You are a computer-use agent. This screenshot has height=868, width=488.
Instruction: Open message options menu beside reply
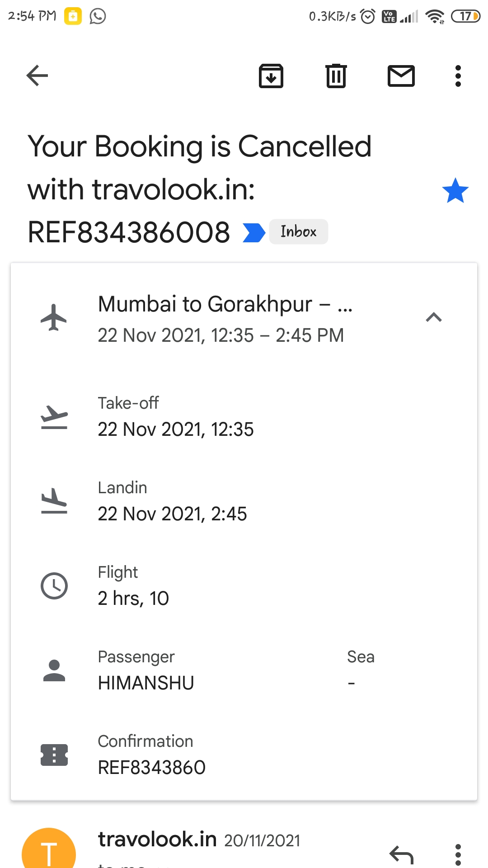[458, 854]
